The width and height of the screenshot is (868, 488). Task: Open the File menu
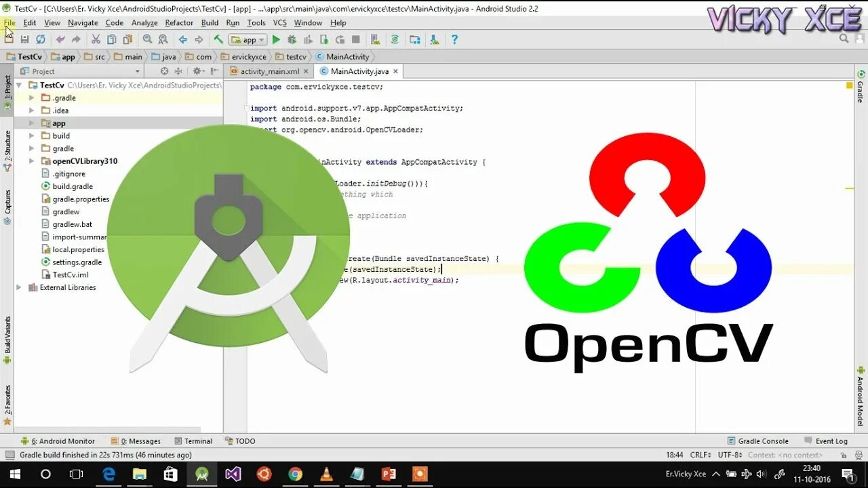[x=9, y=22]
